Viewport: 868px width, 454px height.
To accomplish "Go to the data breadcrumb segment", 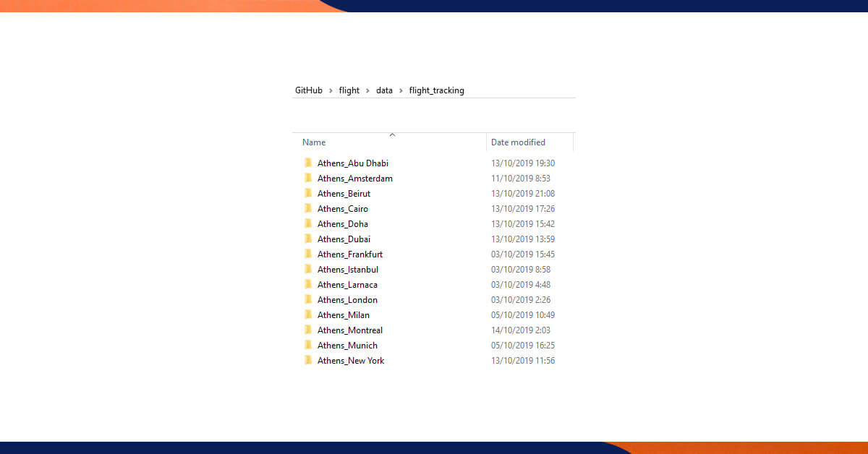I will click(x=384, y=90).
